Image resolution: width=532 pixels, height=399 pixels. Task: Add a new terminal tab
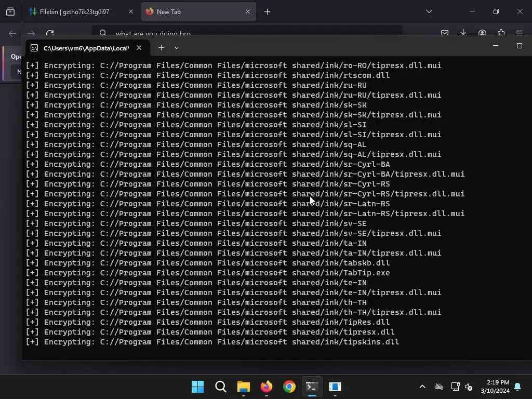(162, 48)
